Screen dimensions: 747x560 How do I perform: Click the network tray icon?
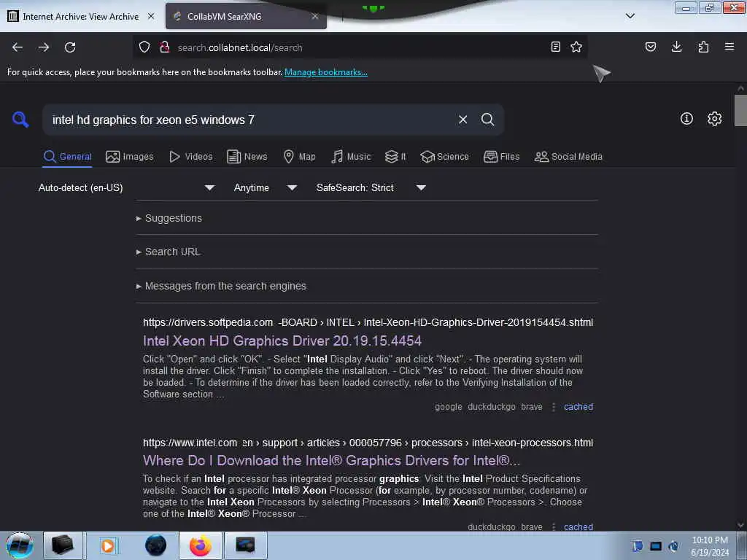point(656,546)
